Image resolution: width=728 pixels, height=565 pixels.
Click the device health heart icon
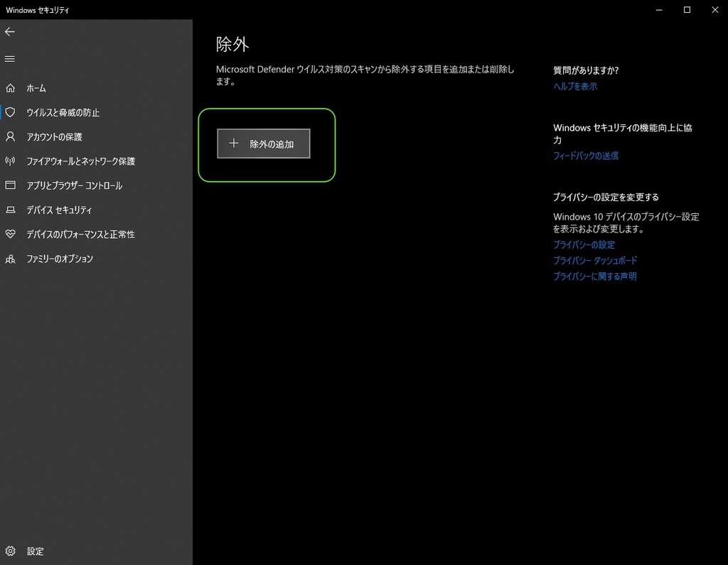(x=10, y=234)
